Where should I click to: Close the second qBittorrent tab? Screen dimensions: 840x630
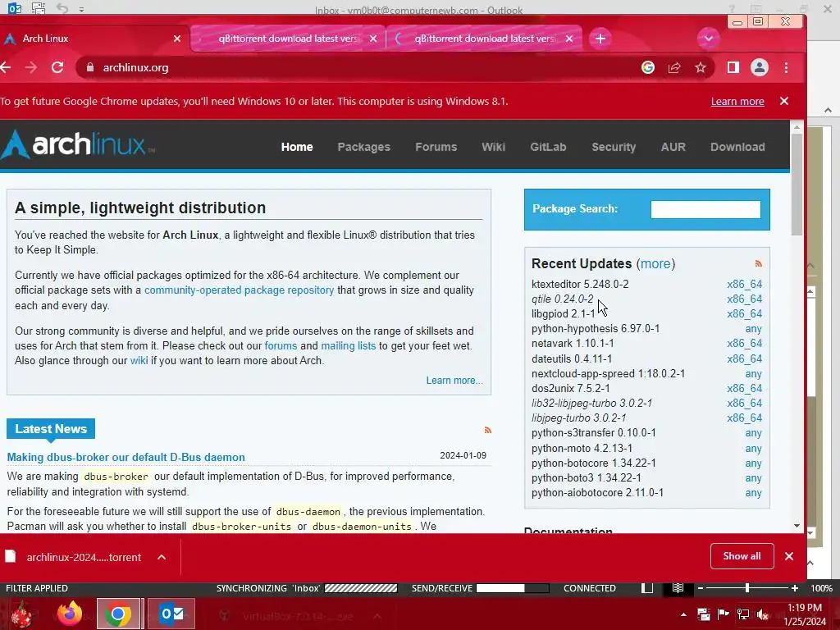569,39
